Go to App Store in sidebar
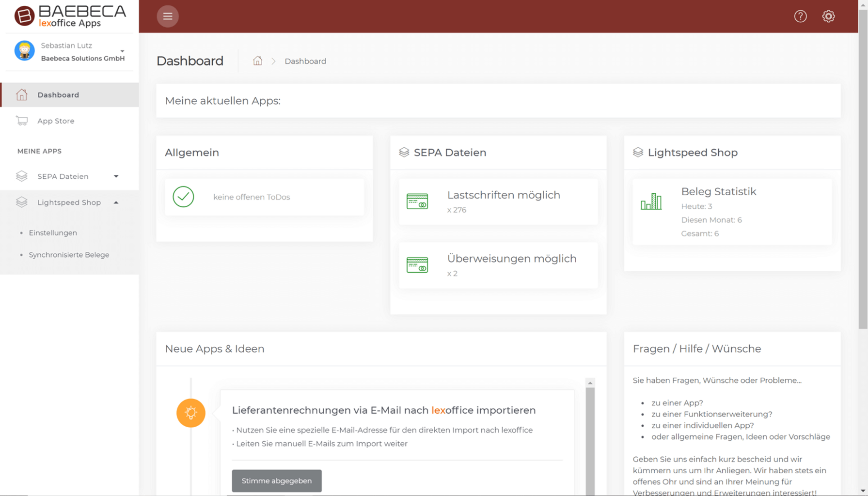The height and width of the screenshot is (496, 868). pos(56,121)
